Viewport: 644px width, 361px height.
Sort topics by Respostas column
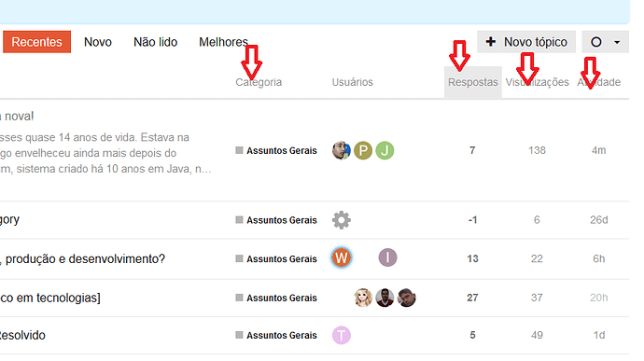pyautogui.click(x=472, y=82)
